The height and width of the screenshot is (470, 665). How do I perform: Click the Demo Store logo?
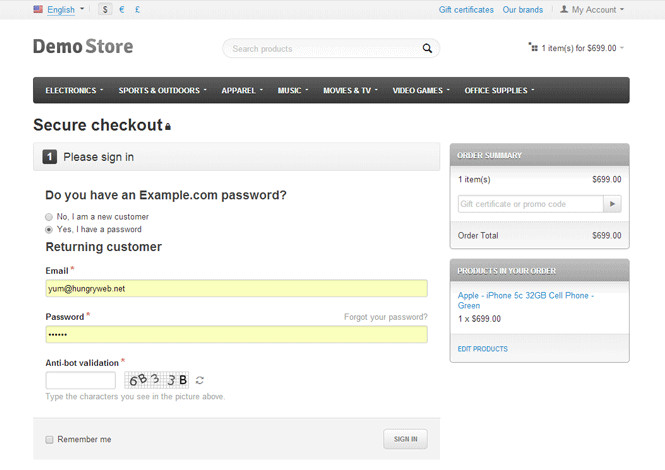[x=83, y=47]
